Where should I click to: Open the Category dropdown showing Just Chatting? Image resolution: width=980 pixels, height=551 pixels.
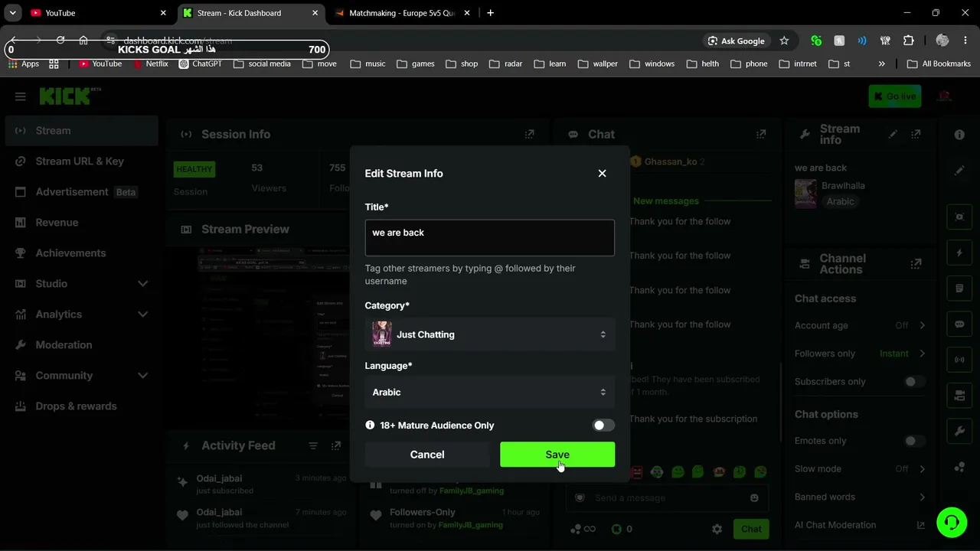click(490, 334)
